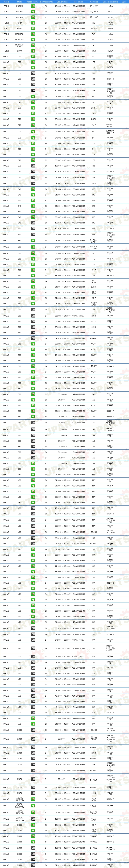Viewport: 129px width, 868px height.
Task: Click petrol icon in S60 2.4 Bifuel (CNG) row
Action: click(x=33, y=247)
